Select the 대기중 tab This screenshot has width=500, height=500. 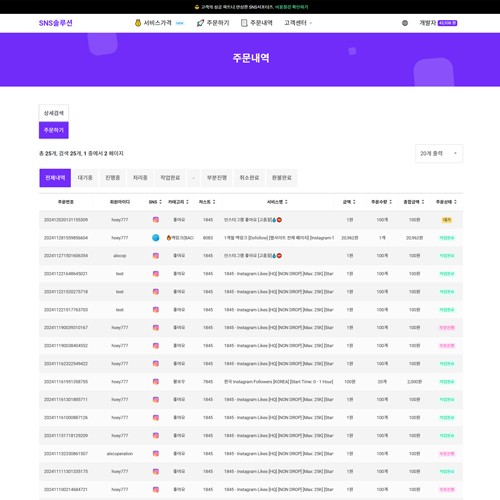[85, 178]
